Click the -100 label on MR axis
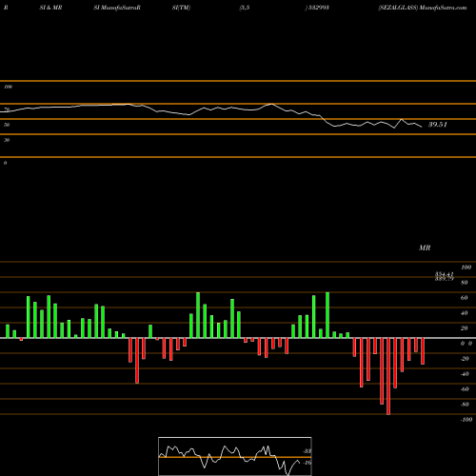Viewport: 476px width, 476px height. [x=466, y=420]
